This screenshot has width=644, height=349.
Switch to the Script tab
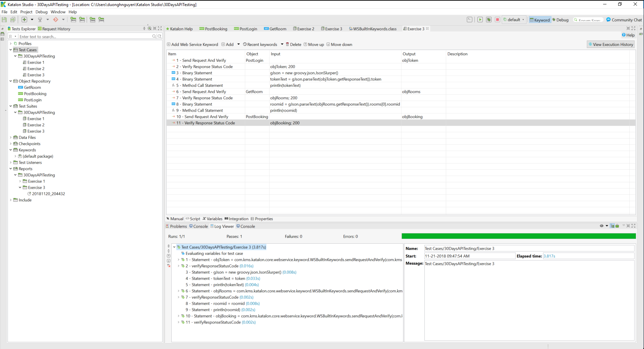[x=193, y=219]
